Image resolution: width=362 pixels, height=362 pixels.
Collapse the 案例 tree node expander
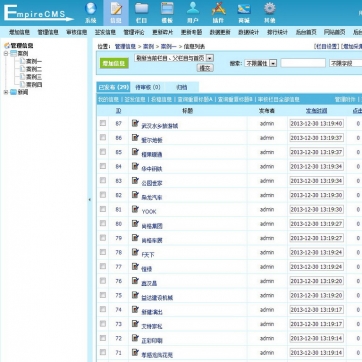pyautogui.click(x=6, y=53)
